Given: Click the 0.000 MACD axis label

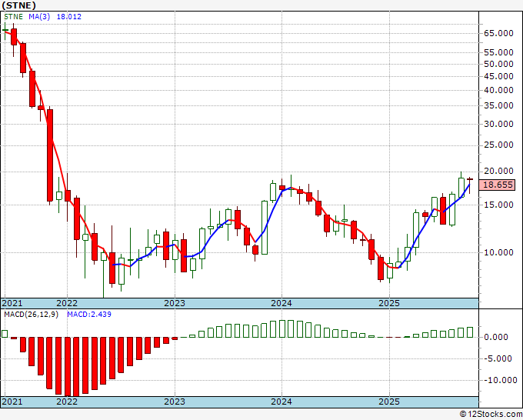Looking at the screenshot, I should (496, 337).
